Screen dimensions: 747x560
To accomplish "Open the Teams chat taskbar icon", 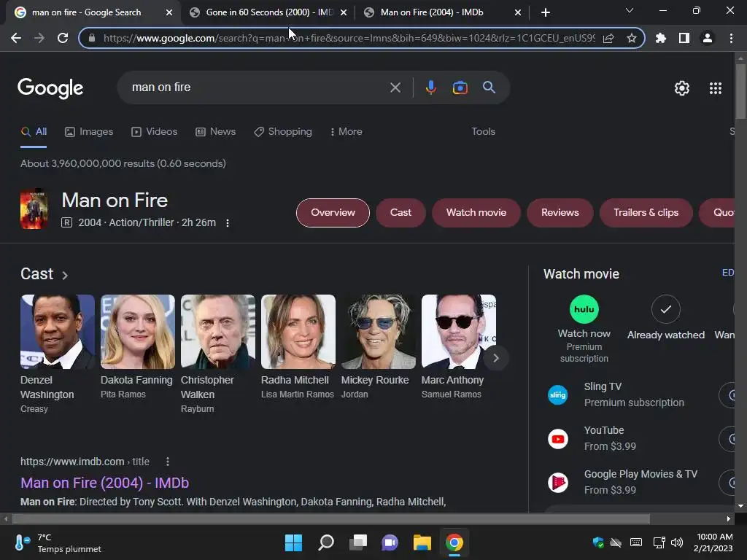I will (x=390, y=542).
